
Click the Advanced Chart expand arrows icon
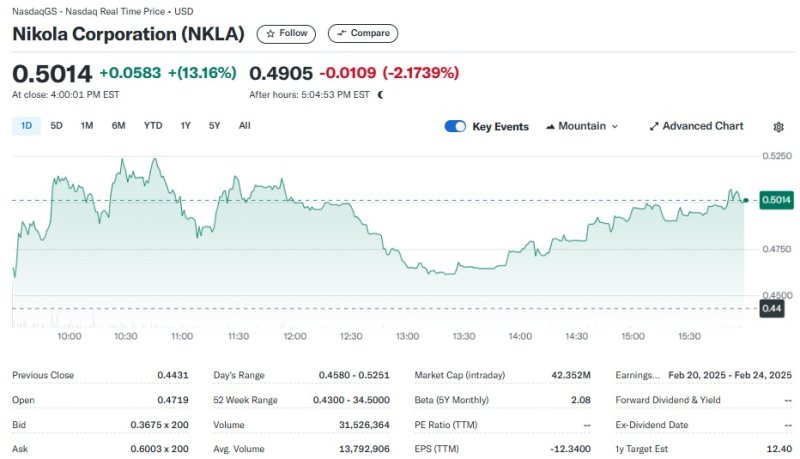(x=654, y=127)
